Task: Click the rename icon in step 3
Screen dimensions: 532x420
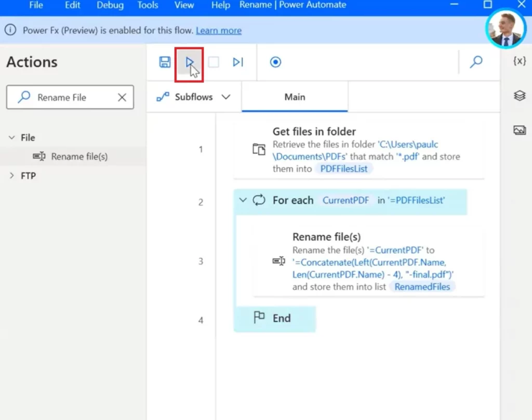Action: 278,261
